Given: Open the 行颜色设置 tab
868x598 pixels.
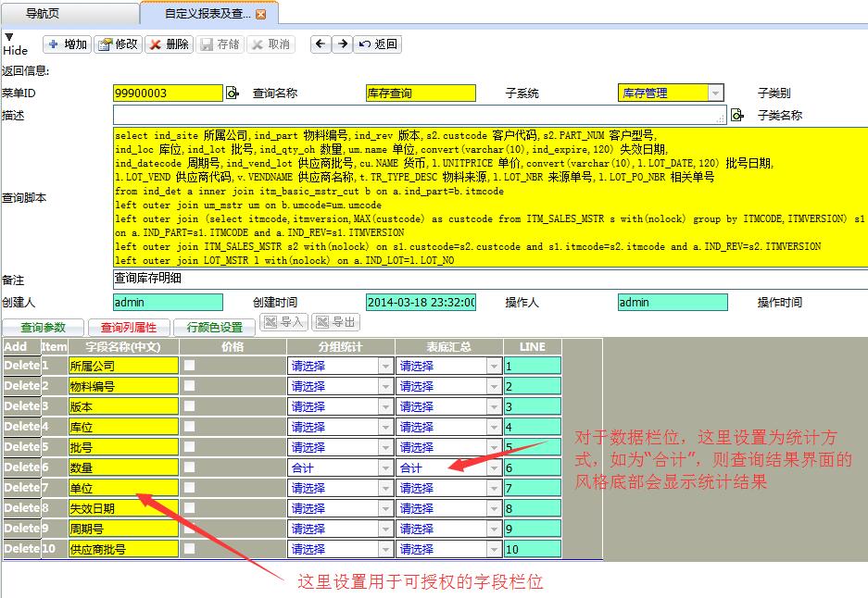Looking at the screenshot, I should (214, 327).
